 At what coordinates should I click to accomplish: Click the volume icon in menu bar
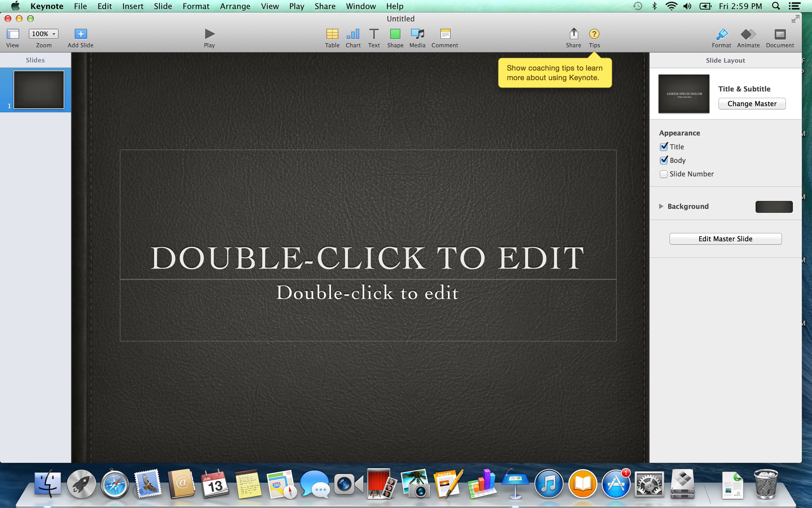click(x=687, y=6)
